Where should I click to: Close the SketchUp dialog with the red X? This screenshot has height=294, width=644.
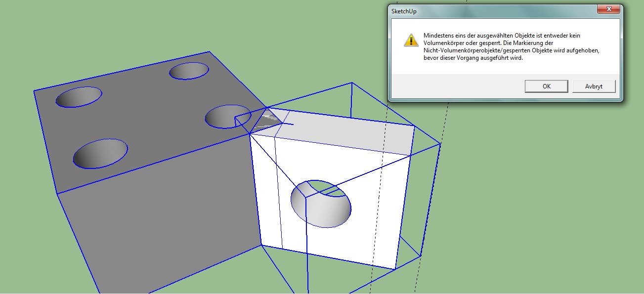(608, 10)
